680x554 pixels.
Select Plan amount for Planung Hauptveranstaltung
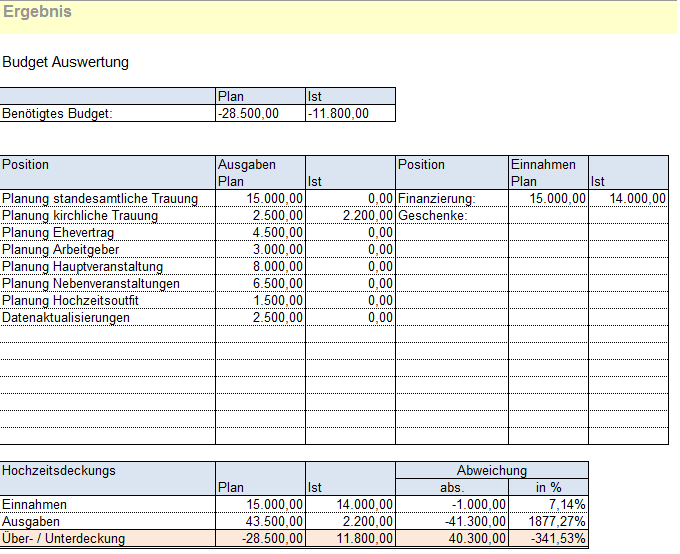[260, 267]
